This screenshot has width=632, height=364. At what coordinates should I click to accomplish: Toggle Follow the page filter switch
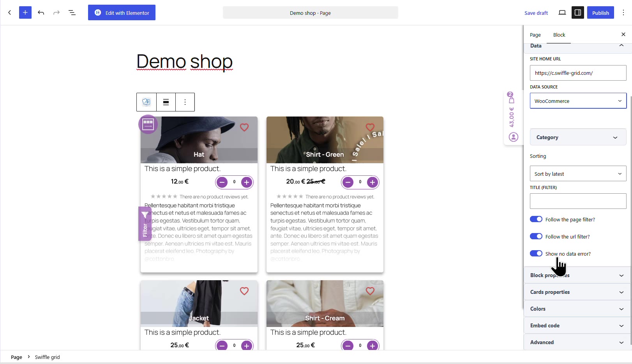[x=536, y=219]
